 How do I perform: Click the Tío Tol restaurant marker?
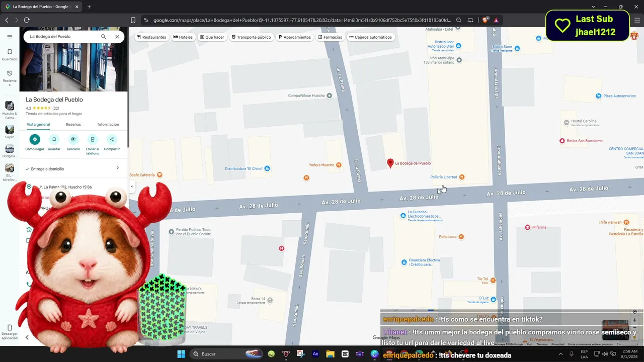tap(493, 281)
